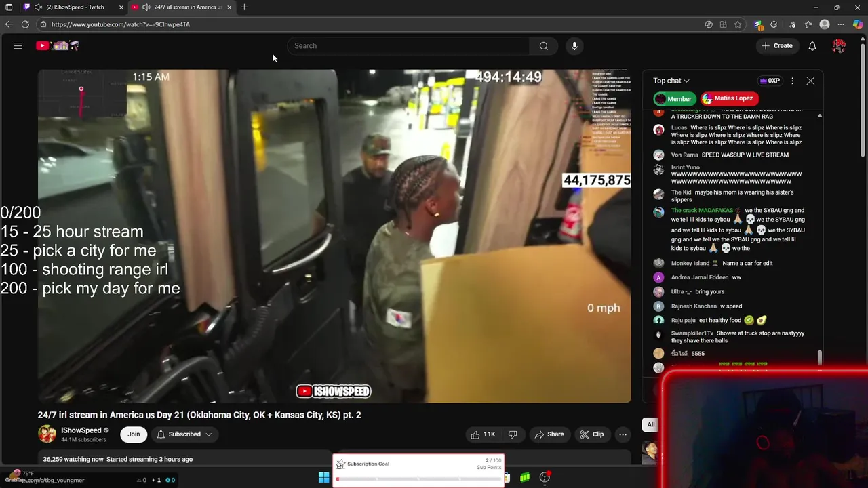
Task: Click the Subscription Goal progress bar
Action: pos(418,479)
